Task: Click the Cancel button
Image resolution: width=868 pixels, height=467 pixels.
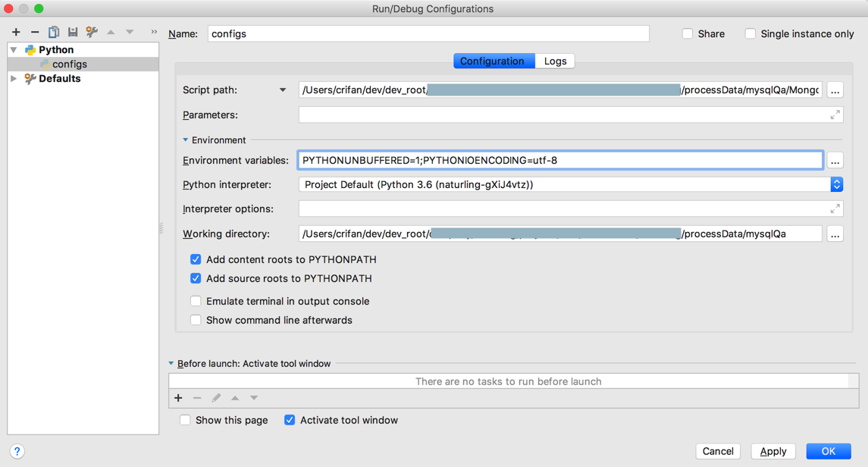Action: tap(717, 451)
